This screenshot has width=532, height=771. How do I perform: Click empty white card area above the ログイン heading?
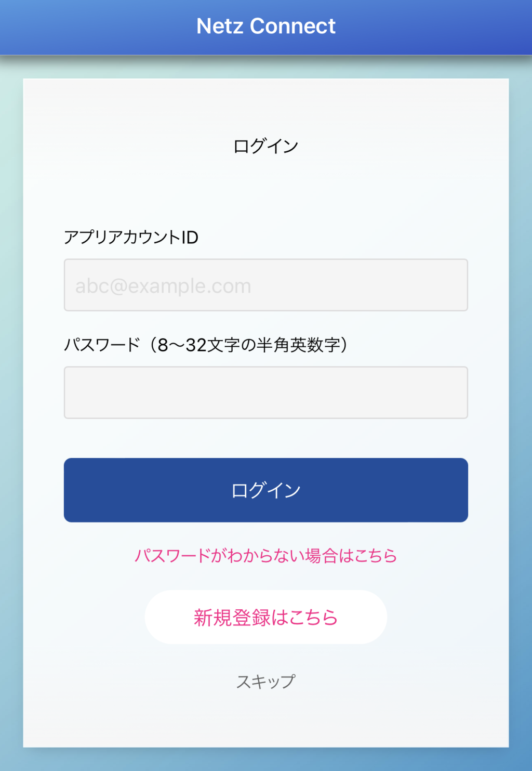(265, 104)
